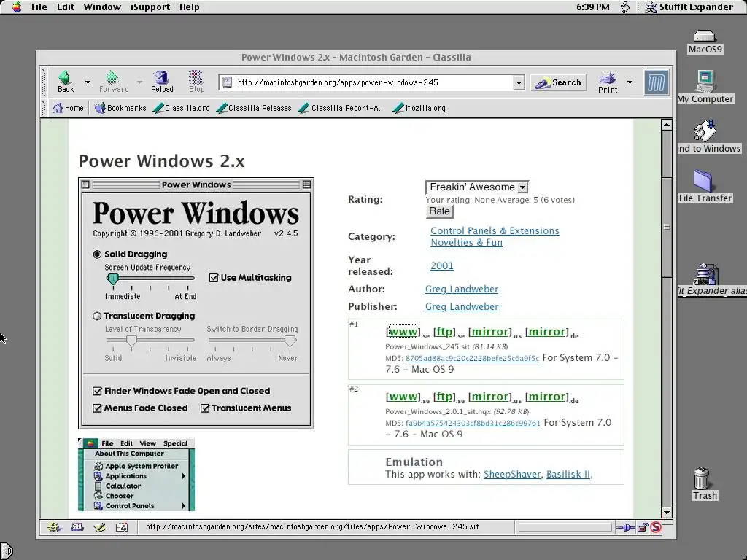Open Control Panels & Extensions category link

tap(495, 231)
